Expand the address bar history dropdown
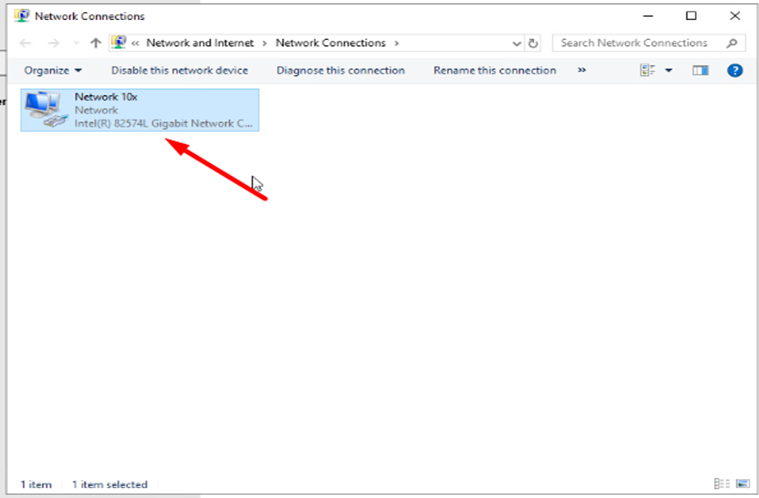 click(516, 43)
